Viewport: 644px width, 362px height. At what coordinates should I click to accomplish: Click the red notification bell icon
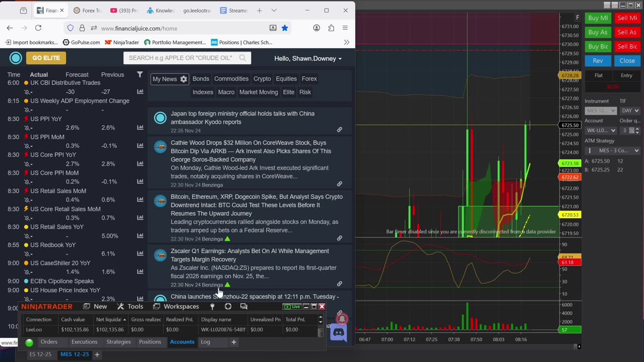(x=342, y=319)
